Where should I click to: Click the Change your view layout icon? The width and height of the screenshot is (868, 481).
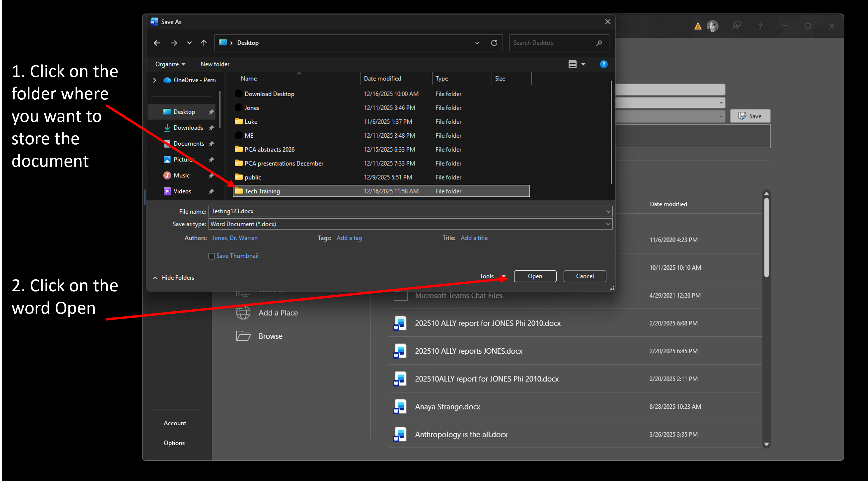pos(573,64)
